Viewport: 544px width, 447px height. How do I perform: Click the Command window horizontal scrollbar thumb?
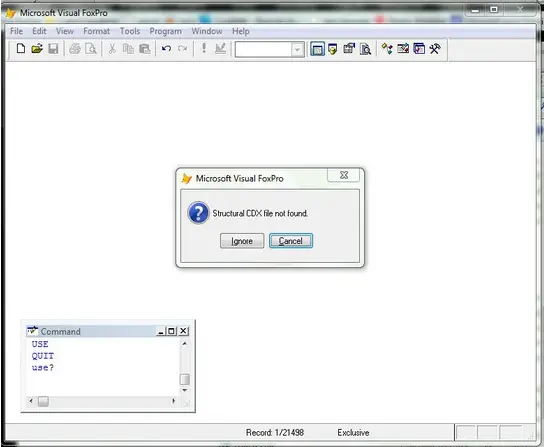43,402
